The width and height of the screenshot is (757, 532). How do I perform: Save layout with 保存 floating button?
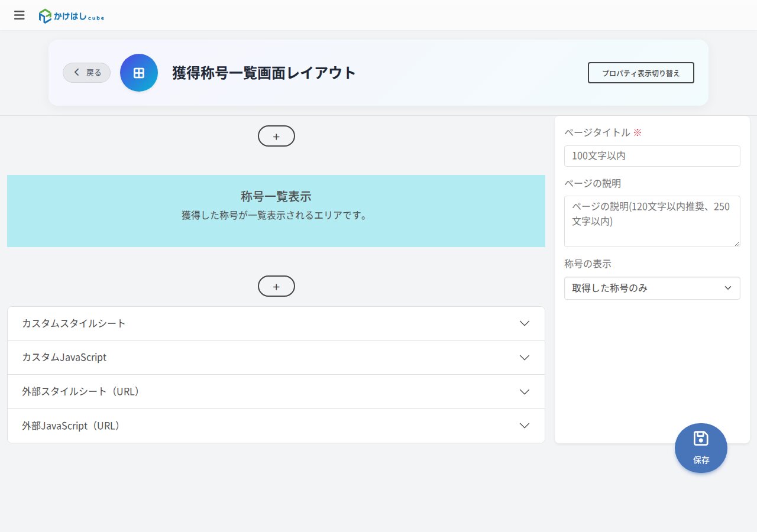[x=701, y=448]
